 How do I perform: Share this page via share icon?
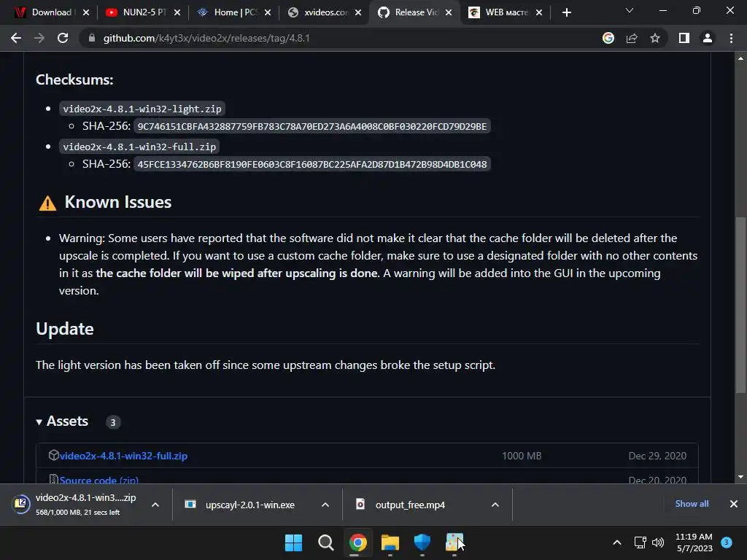click(x=632, y=38)
